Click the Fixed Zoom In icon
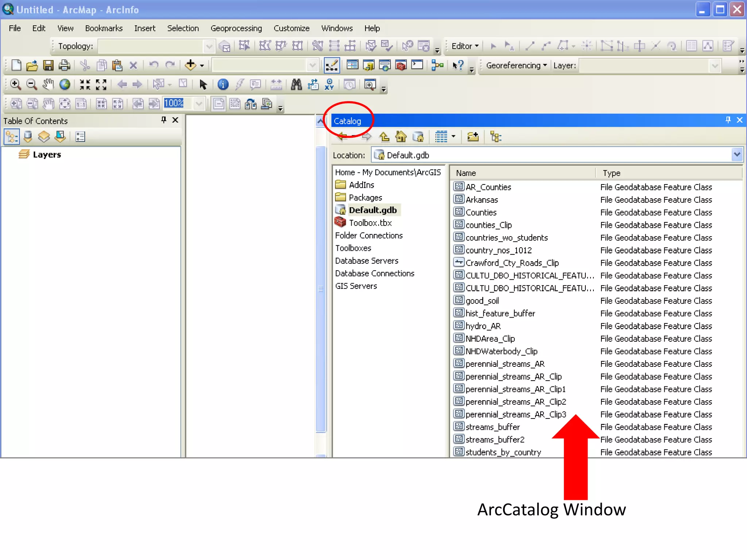 click(x=85, y=85)
